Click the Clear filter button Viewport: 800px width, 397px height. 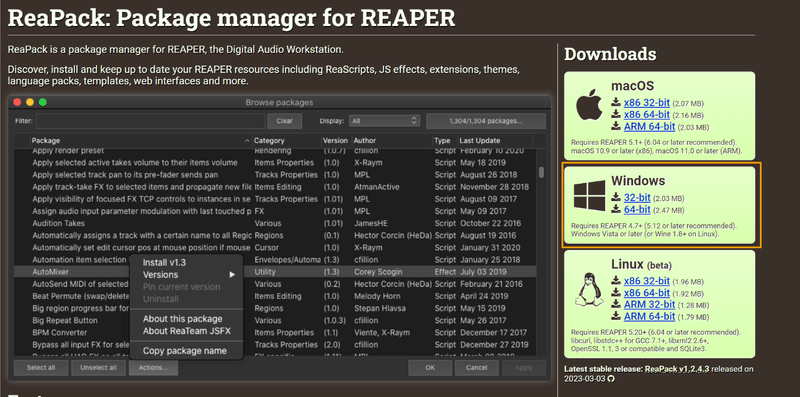tap(284, 121)
